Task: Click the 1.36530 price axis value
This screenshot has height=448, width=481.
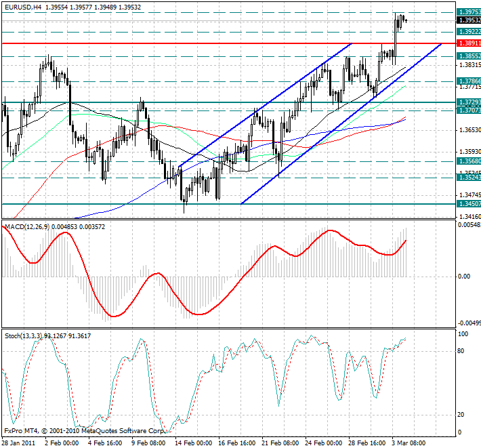Action: pyautogui.click(x=469, y=130)
